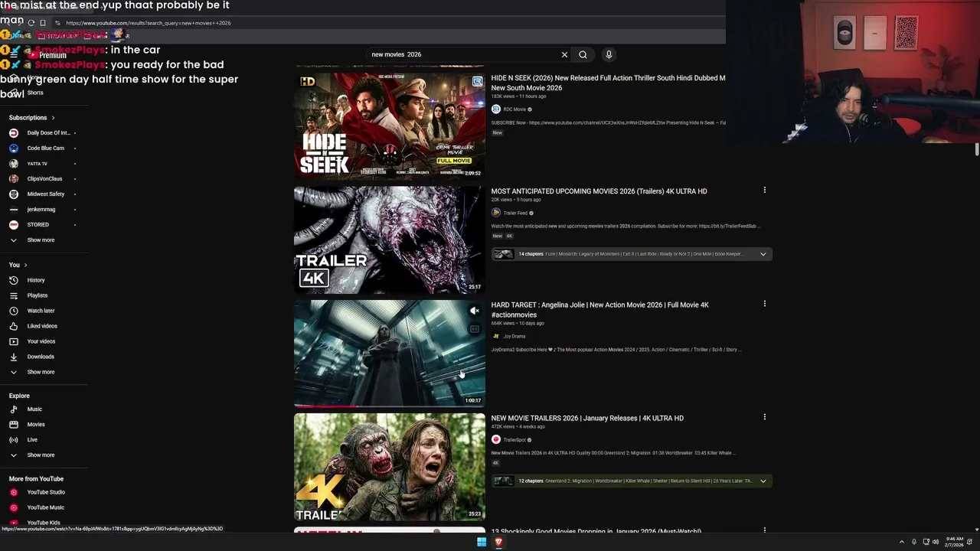Open more options for Most Anticipated Upcoming Movies video
The image size is (980, 551).
[764, 190]
